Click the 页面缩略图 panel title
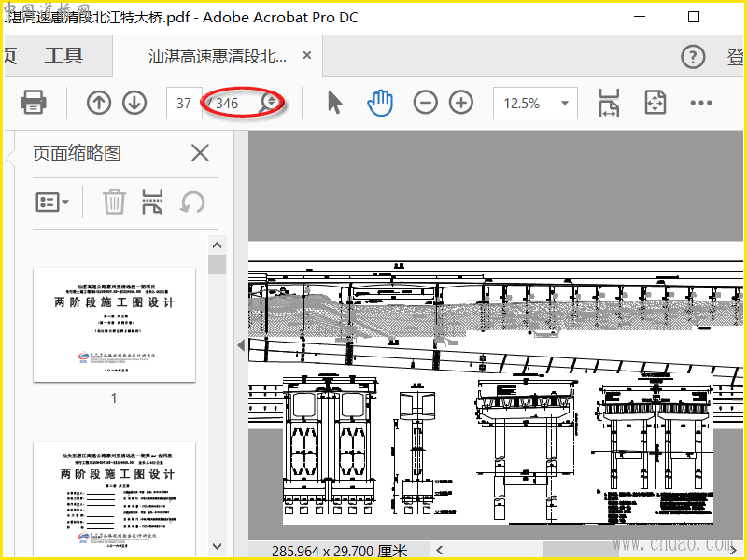747x560 pixels. [78, 153]
